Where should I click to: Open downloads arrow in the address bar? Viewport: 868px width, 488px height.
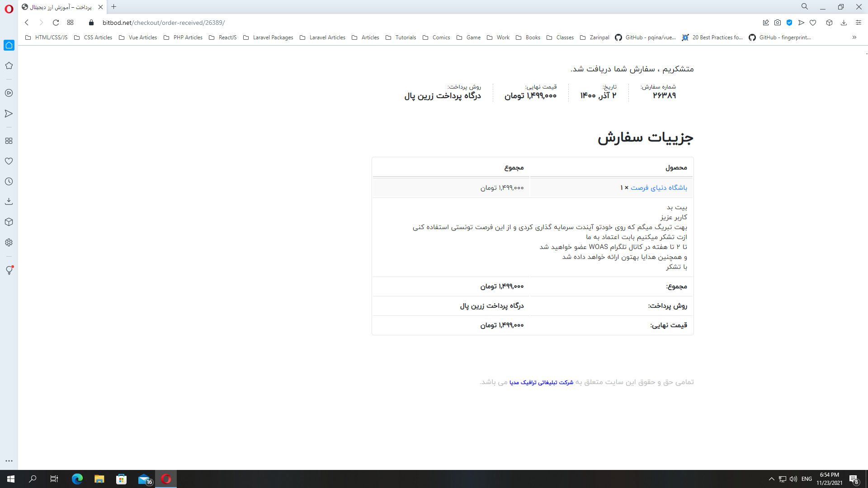point(844,23)
